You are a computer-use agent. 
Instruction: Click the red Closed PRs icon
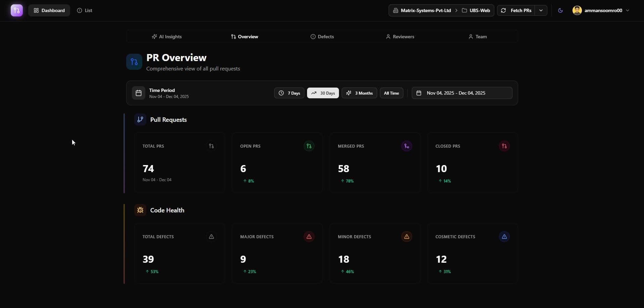504,146
